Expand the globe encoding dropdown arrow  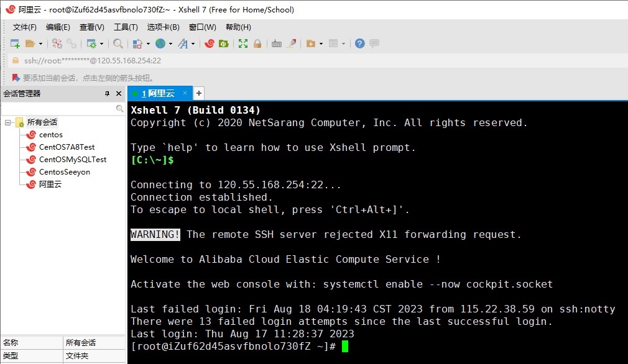(x=170, y=43)
